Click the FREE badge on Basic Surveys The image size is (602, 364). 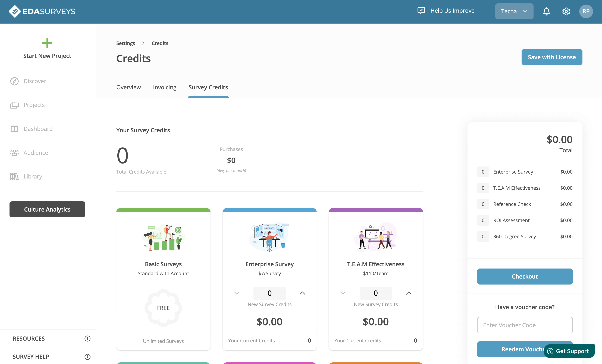[x=163, y=308]
